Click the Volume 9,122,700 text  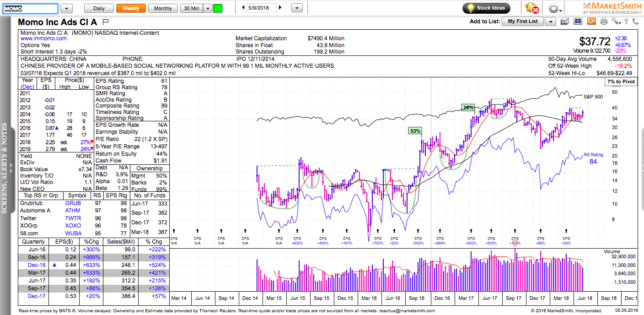point(591,51)
